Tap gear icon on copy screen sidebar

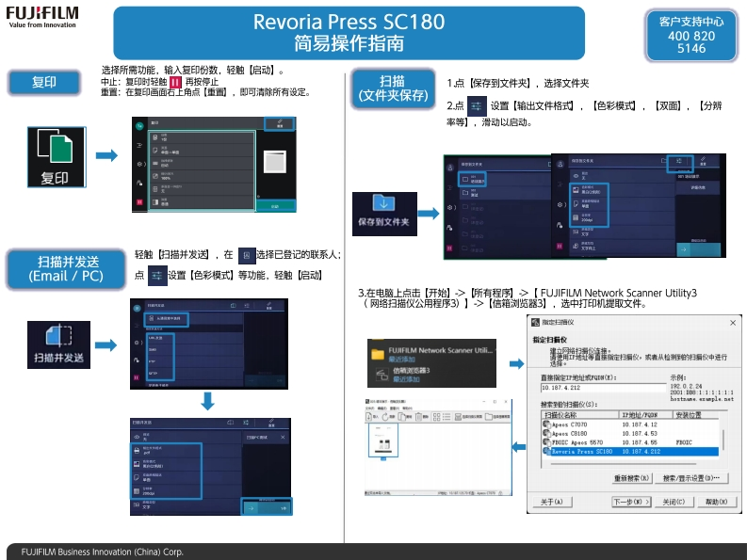[x=139, y=164]
